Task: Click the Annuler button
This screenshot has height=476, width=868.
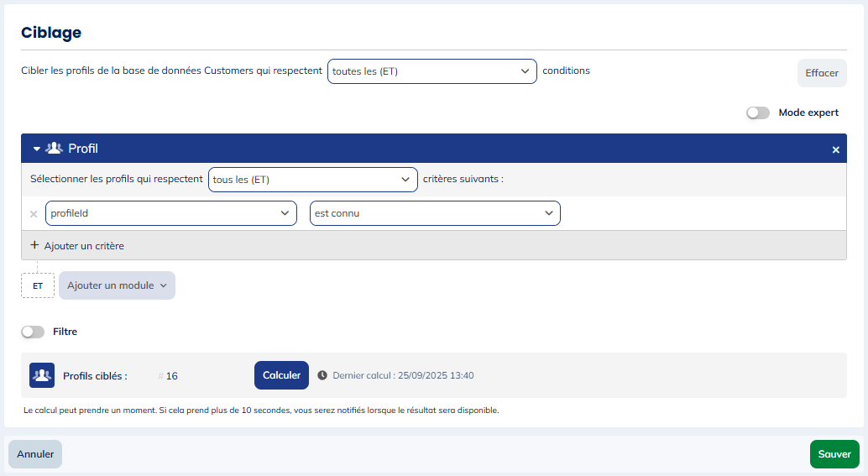Action: 35,454
